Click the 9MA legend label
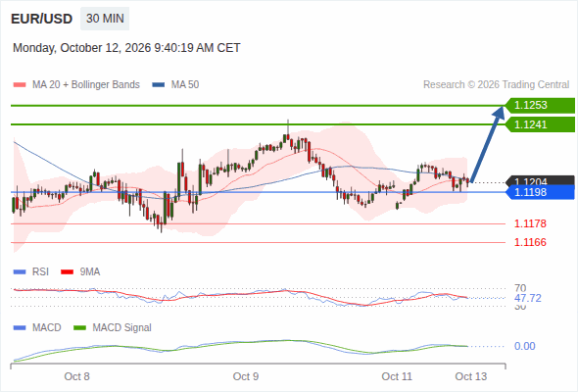The width and height of the screenshot is (578, 392). click(x=90, y=272)
